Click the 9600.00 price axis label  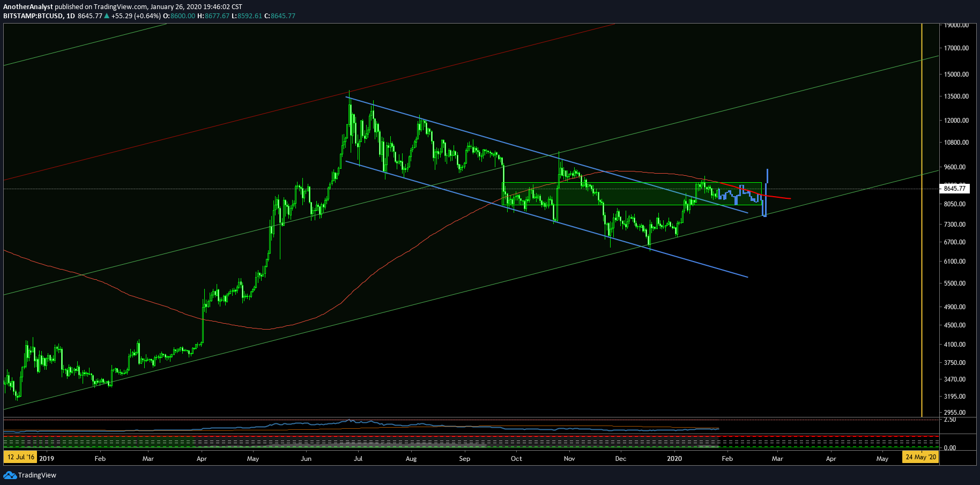[x=955, y=167]
